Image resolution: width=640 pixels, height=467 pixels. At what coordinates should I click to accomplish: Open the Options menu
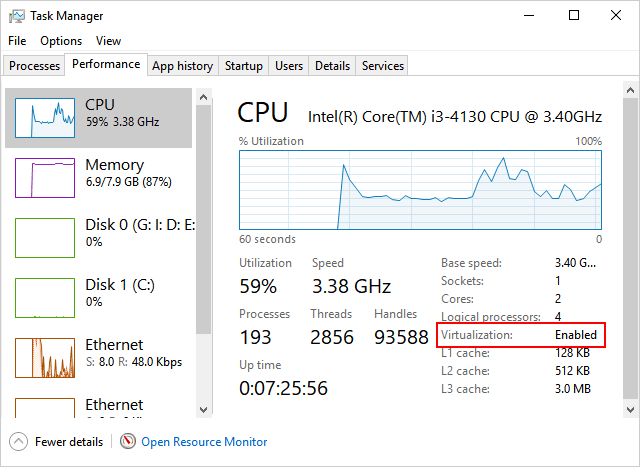click(x=61, y=41)
